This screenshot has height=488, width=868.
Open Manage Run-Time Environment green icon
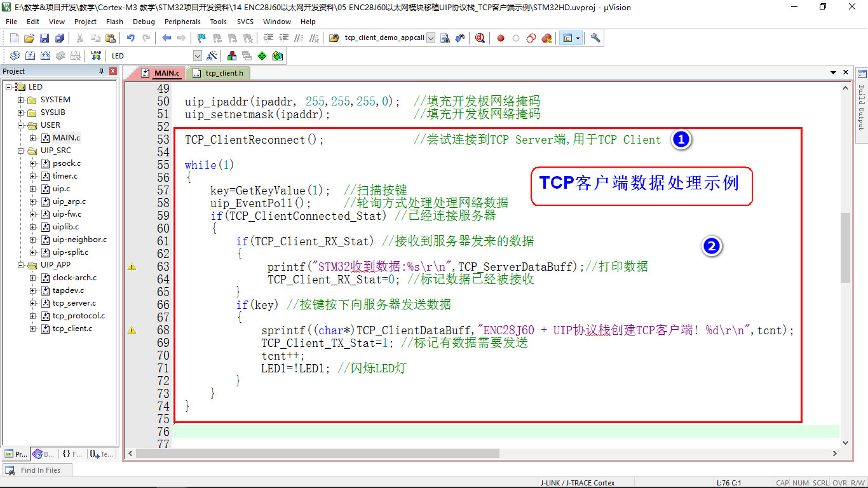262,56
